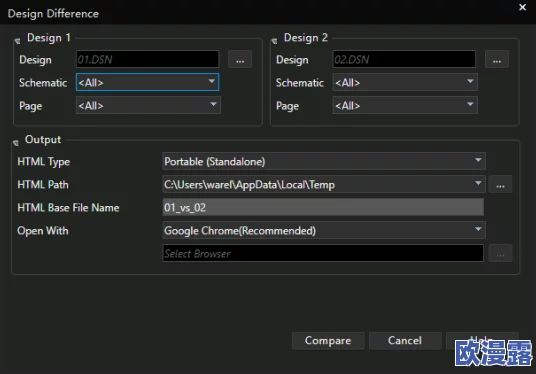The image size is (536, 374).
Task: Open Design 1 Page dropdown
Action: pos(148,105)
